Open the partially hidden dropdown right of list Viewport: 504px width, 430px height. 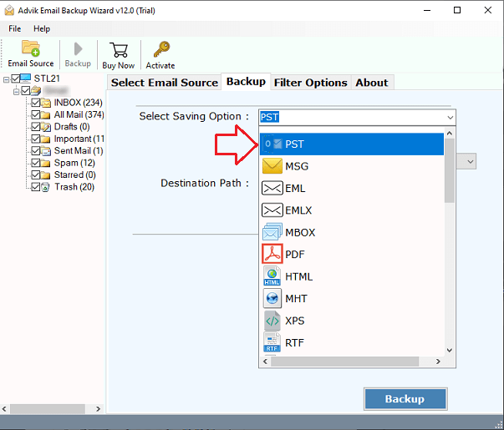(471, 161)
